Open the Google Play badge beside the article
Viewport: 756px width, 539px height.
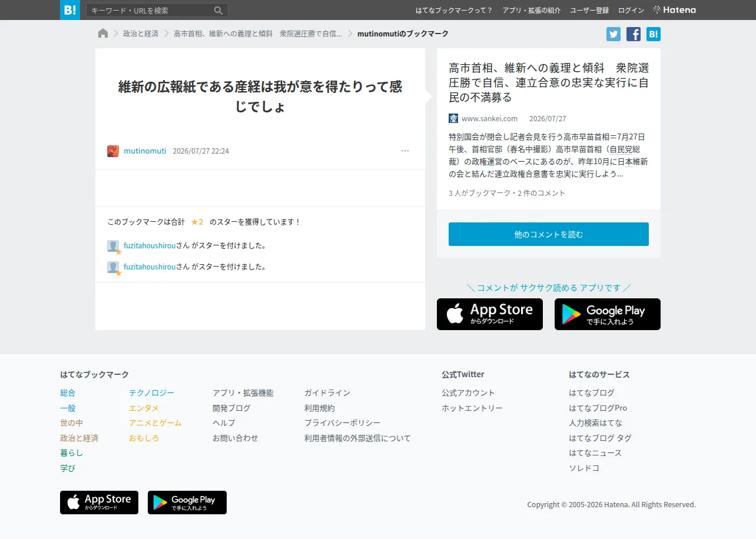pos(608,314)
